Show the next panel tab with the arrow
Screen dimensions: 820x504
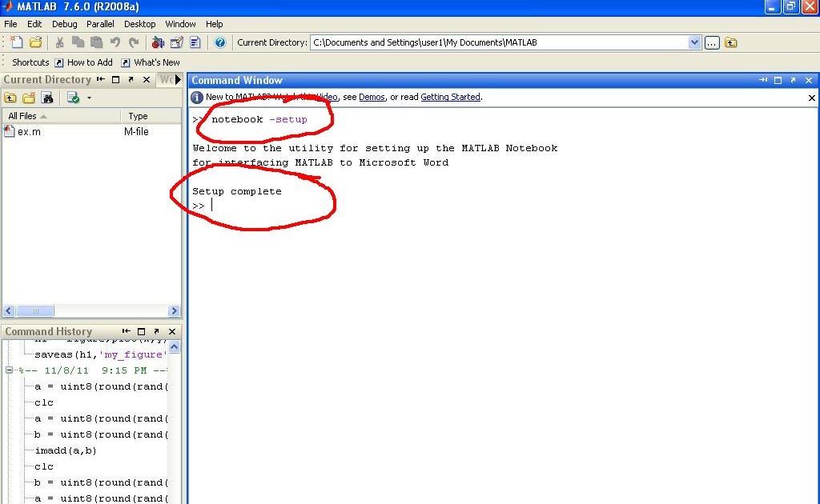178,79
